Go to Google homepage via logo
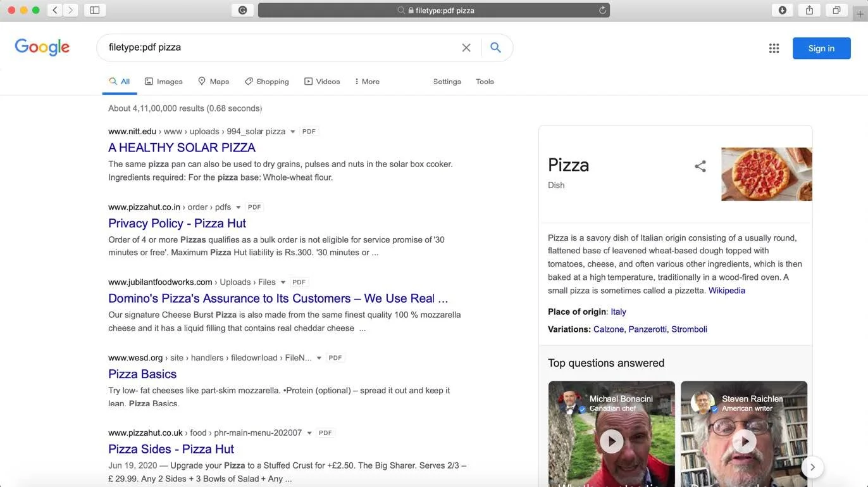The width and height of the screenshot is (868, 487). 42,47
